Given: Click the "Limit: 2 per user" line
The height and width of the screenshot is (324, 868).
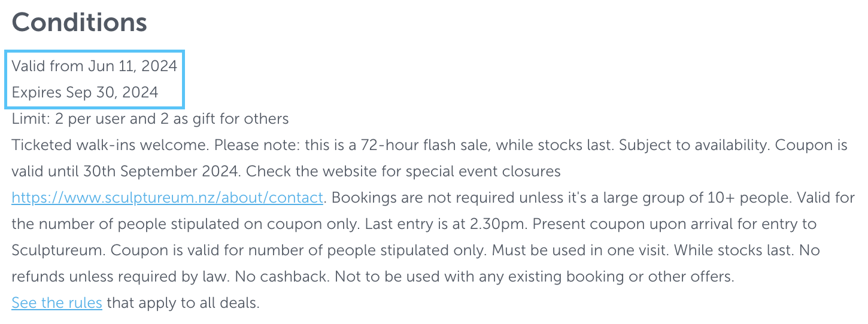Looking at the screenshot, I should [150, 118].
